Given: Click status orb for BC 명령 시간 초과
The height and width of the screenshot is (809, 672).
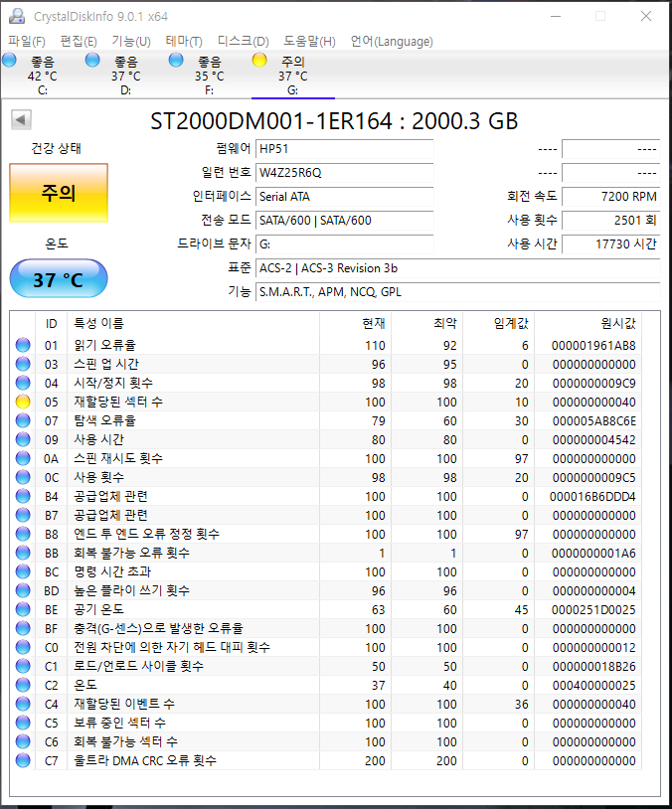Looking at the screenshot, I should (x=23, y=571).
